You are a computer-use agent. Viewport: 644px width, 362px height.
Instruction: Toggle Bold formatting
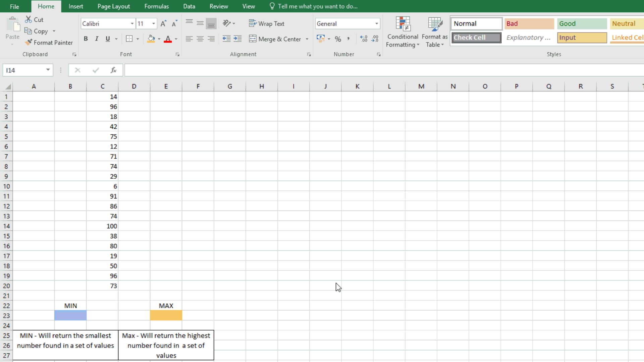point(86,39)
